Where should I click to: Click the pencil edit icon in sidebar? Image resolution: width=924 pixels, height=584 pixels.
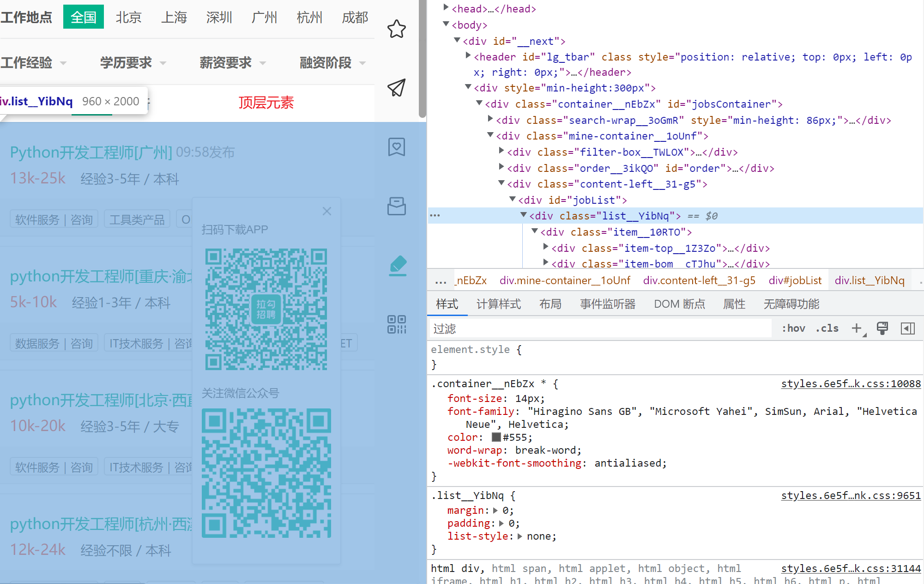click(397, 266)
